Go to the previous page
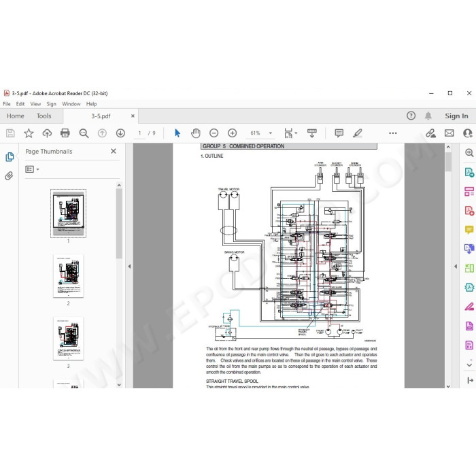The width and height of the screenshot is (476, 476). [x=102, y=133]
